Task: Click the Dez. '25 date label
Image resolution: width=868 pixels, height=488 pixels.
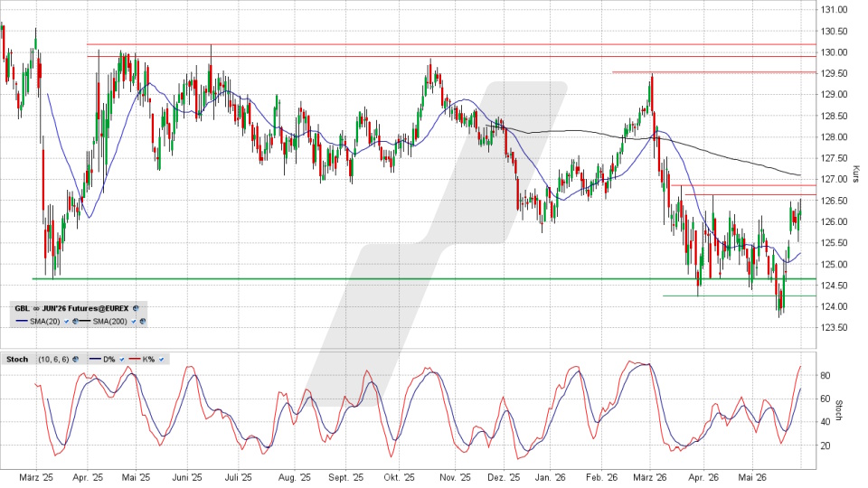Action: (504, 477)
